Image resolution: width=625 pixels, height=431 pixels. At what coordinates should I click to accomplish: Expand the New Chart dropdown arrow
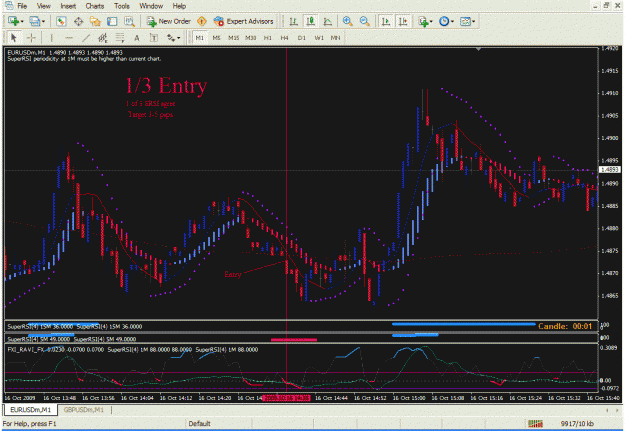pos(22,22)
